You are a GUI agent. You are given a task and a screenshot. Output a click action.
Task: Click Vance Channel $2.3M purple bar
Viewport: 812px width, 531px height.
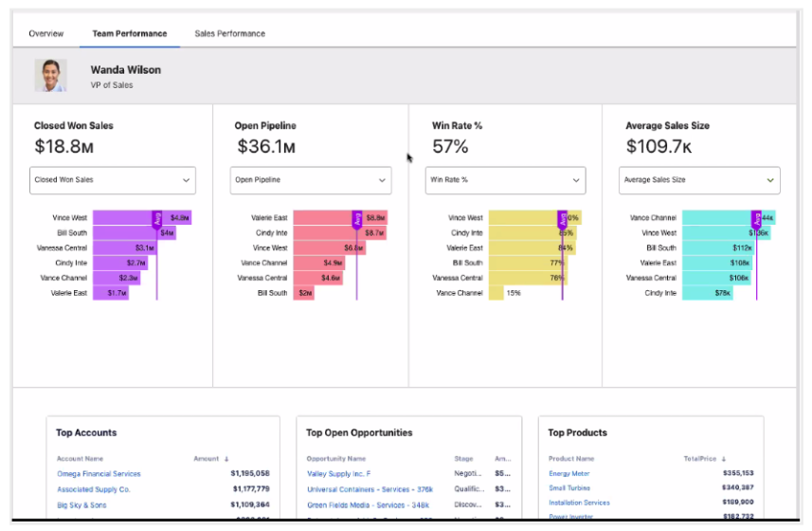click(x=116, y=278)
